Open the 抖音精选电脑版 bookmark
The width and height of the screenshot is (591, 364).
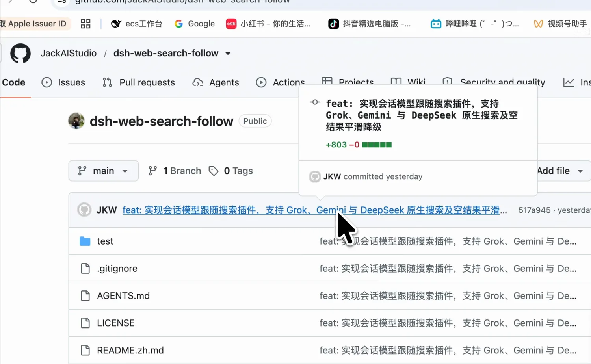point(370,24)
